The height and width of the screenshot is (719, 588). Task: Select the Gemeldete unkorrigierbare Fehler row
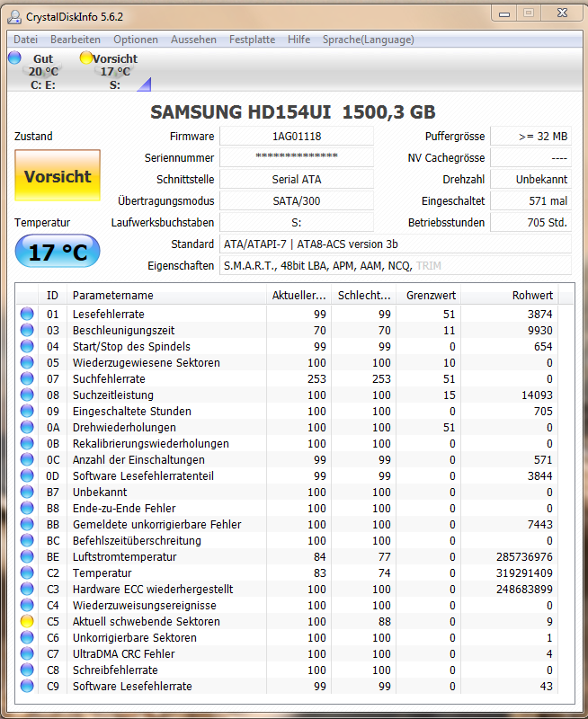pos(288,524)
